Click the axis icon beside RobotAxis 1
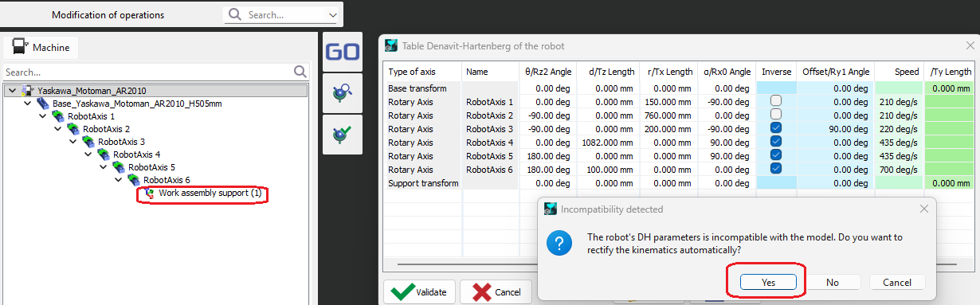This screenshot has height=305, width=980. pyautogui.click(x=58, y=117)
